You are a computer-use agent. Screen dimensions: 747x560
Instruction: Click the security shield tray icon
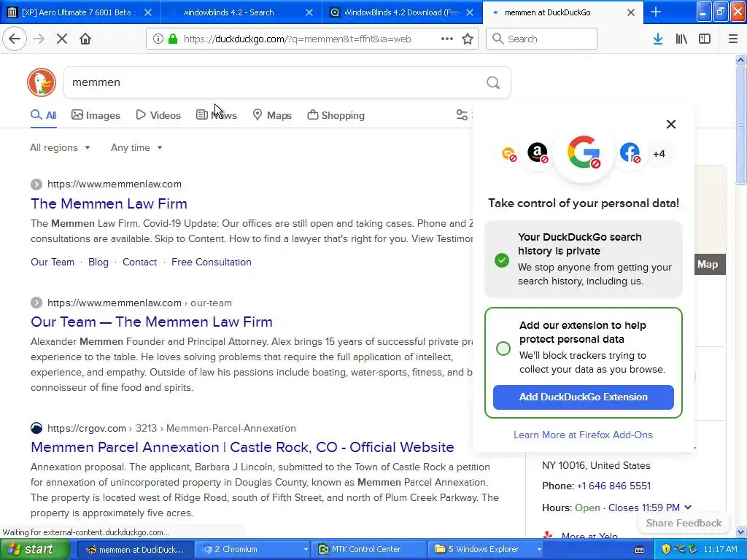tap(665, 549)
